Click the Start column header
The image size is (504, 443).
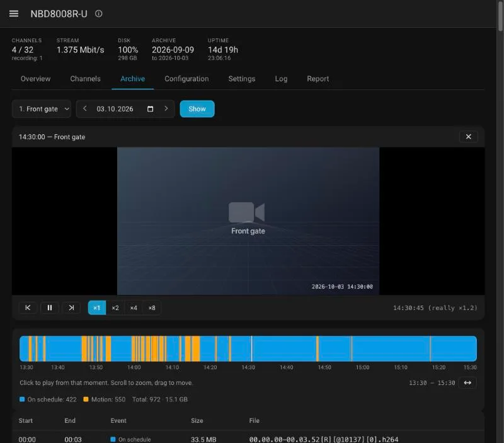click(x=26, y=420)
